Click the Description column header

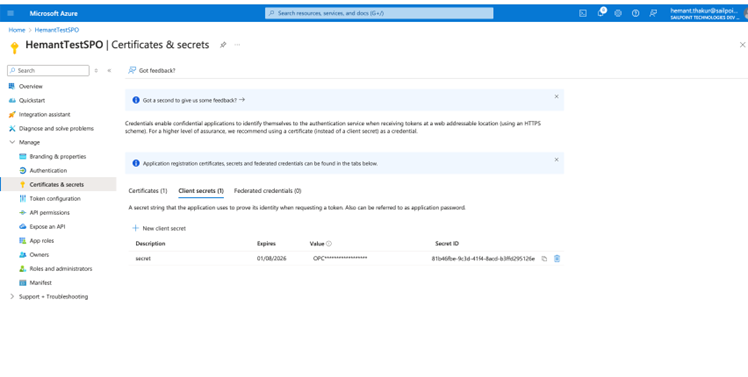click(150, 244)
